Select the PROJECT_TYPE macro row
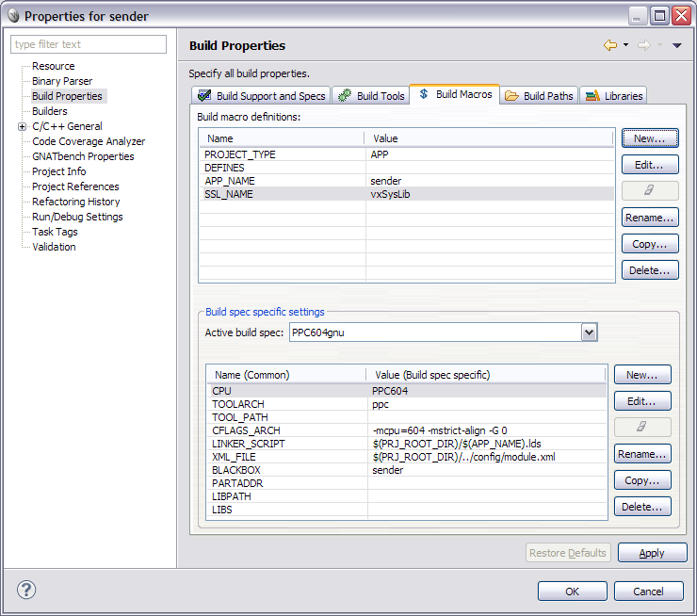The width and height of the screenshot is (697, 616). [x=406, y=154]
